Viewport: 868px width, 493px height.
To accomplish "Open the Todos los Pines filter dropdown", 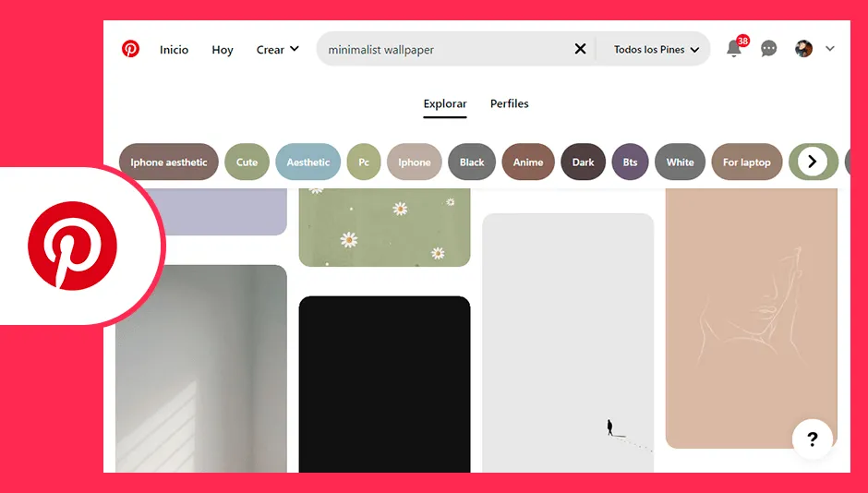I will [x=656, y=49].
